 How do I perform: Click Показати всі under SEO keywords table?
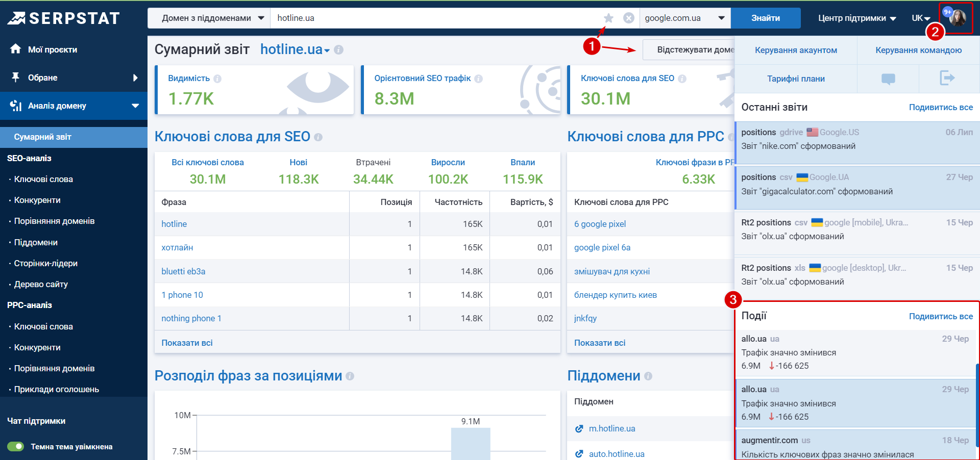(x=187, y=343)
